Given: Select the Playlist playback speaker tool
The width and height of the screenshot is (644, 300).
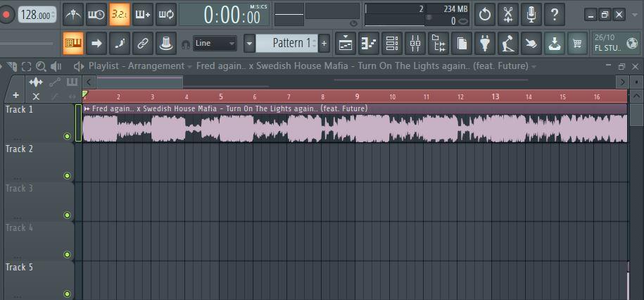Looking at the screenshot, I should click(56, 66).
